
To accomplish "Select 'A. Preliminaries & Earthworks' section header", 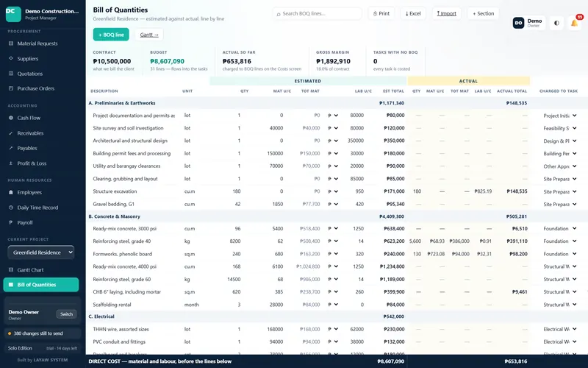I will (122, 103).
